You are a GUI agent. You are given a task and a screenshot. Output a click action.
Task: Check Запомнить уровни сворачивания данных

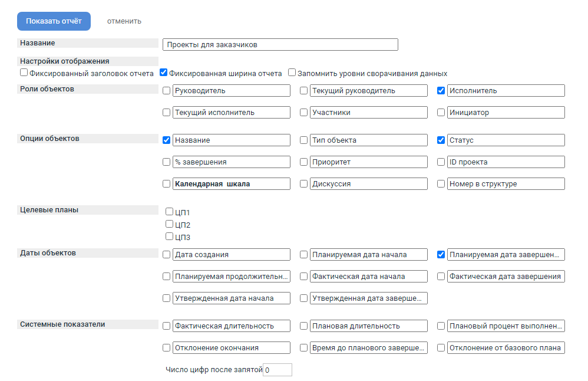292,73
